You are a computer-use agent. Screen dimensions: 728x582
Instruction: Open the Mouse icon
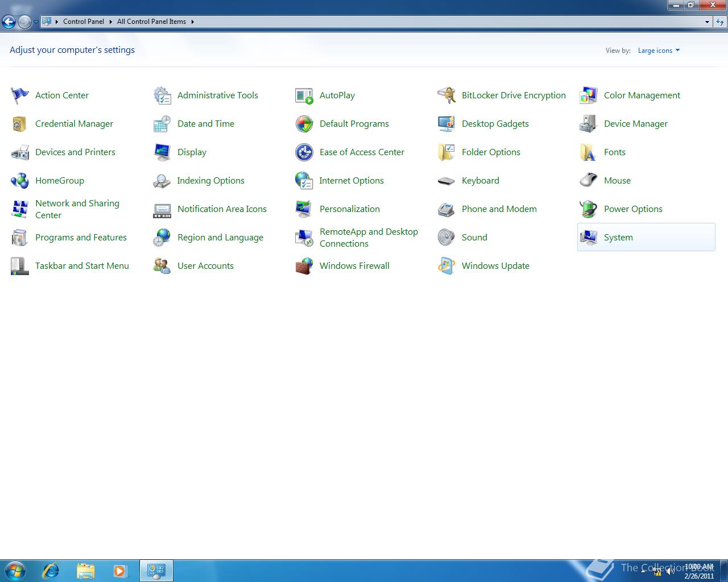pos(589,181)
